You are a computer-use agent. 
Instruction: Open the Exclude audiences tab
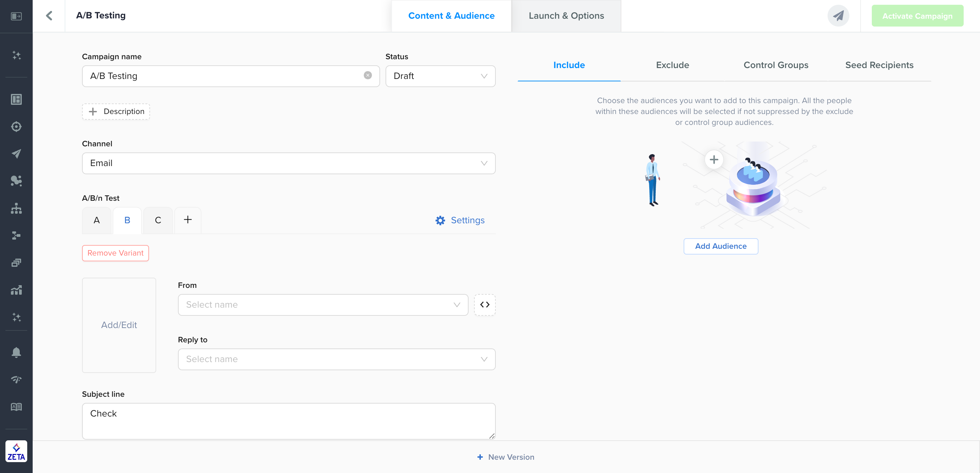(x=672, y=65)
